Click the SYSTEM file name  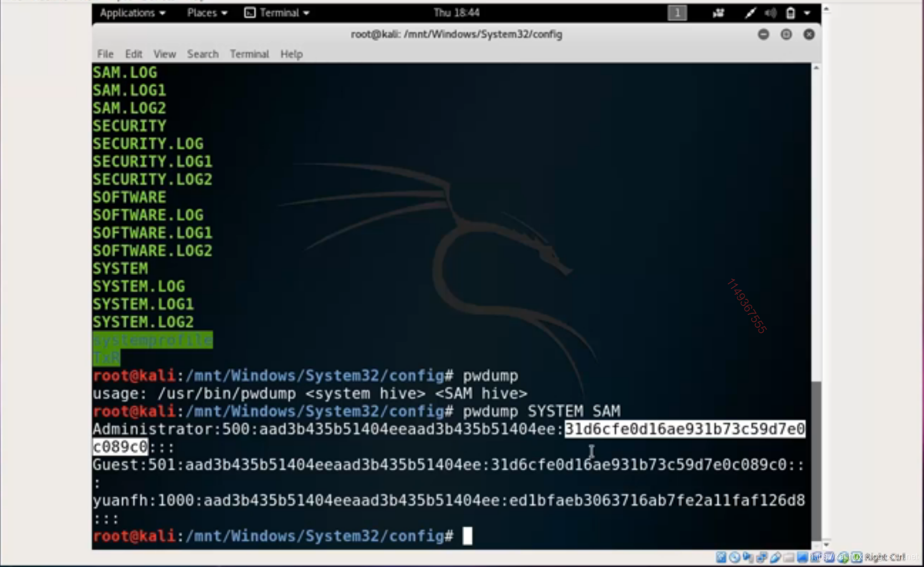pos(120,268)
